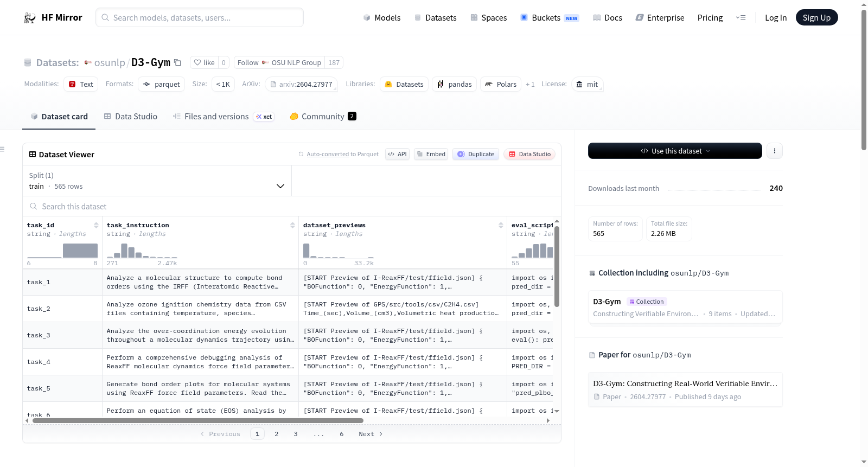The image size is (868, 467).
Task: Sort the dataset_previews column
Action: (501, 225)
